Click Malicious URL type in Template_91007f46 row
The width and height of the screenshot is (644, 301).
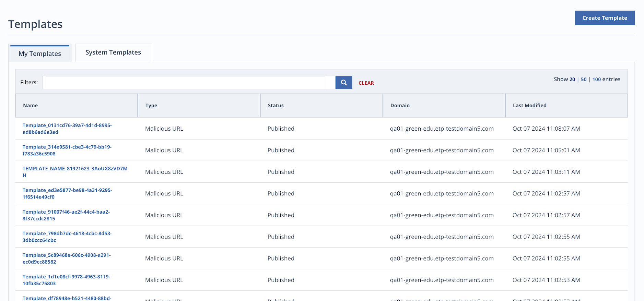pos(164,215)
